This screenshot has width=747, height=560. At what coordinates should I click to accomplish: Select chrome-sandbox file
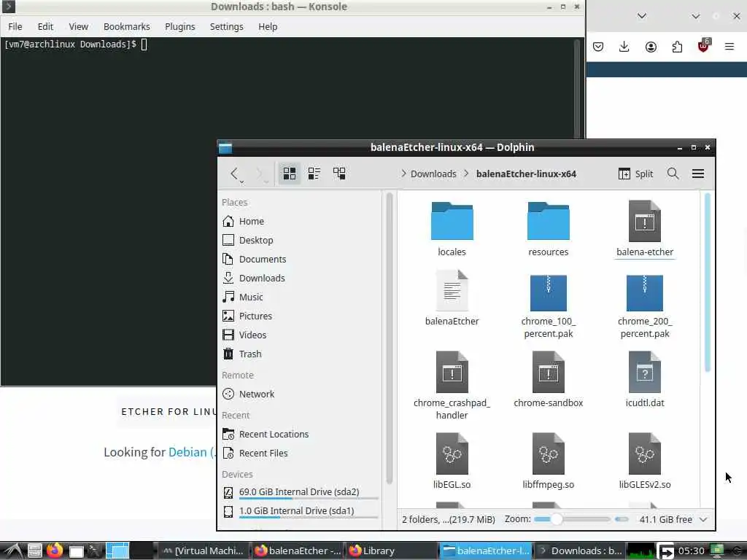pyautogui.click(x=549, y=379)
